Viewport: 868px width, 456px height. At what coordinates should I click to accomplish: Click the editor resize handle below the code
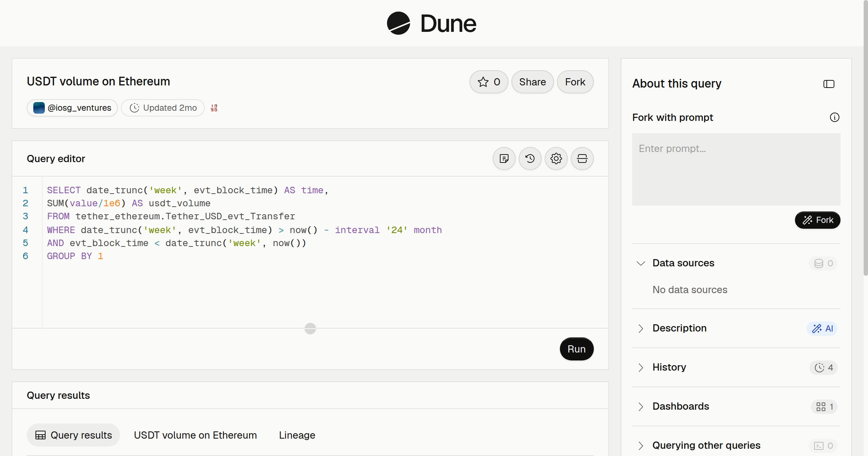[x=310, y=329]
